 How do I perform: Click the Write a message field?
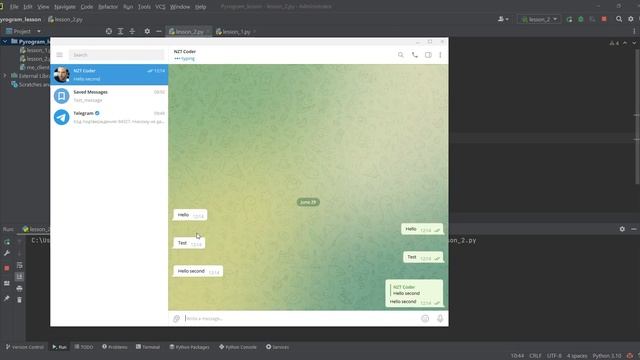(301, 318)
